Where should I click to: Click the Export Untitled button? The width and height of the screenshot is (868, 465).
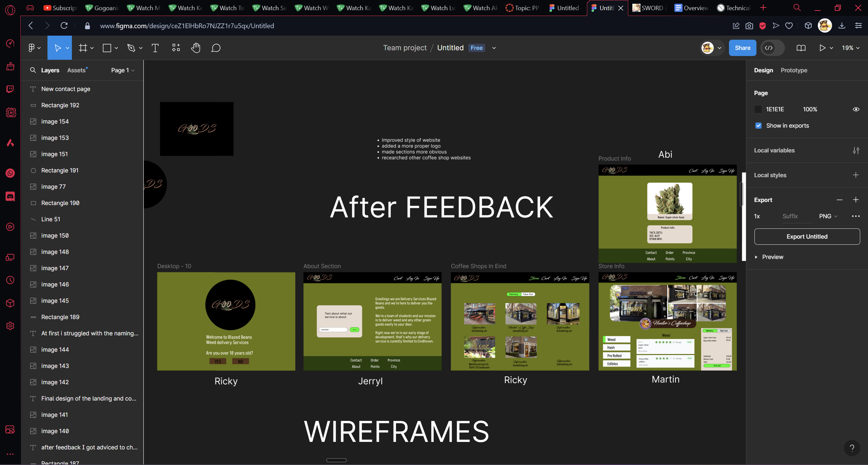click(807, 237)
